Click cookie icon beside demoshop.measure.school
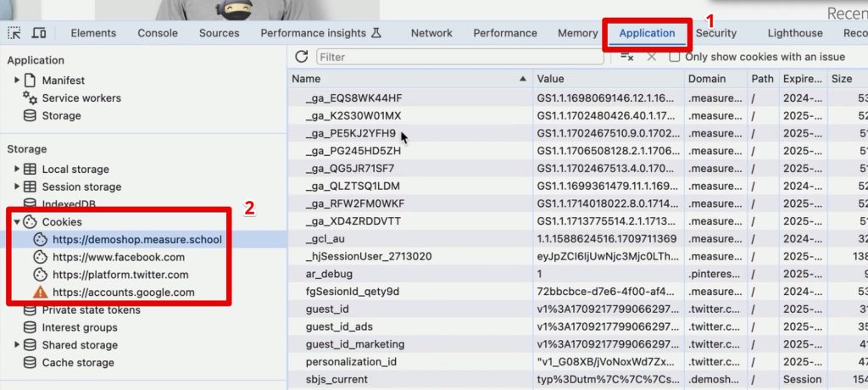This screenshot has width=868, height=390. coord(41,239)
